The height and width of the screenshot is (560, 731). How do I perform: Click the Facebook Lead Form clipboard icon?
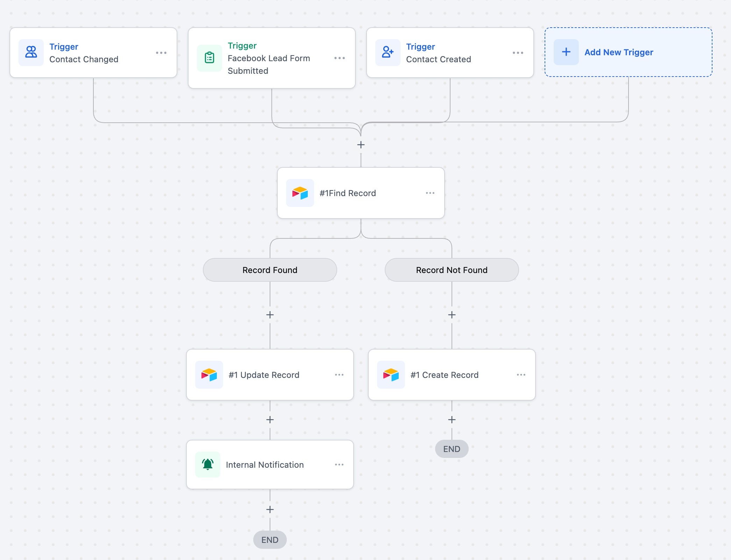209,58
